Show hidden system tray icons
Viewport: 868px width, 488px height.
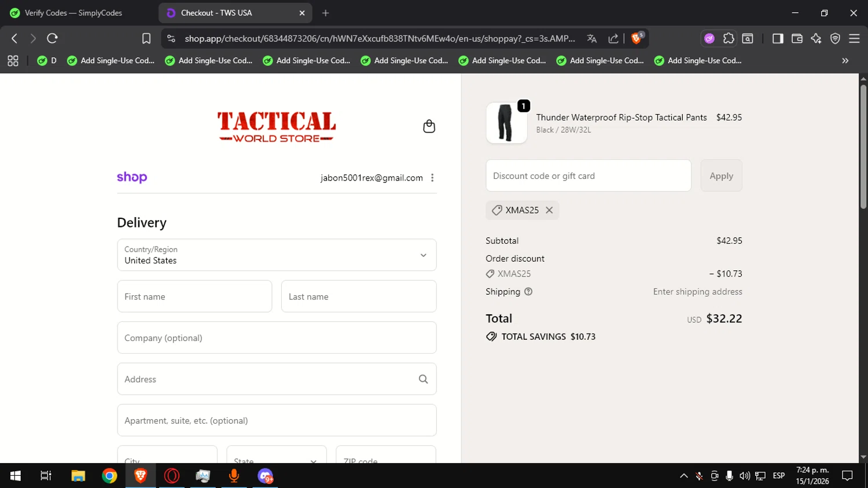[683, 476]
